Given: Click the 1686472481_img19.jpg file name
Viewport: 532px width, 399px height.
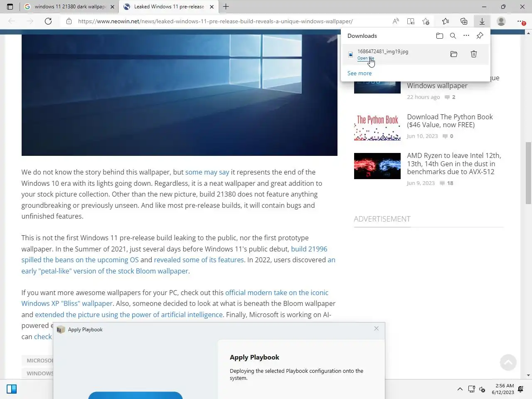Looking at the screenshot, I should tap(383, 52).
